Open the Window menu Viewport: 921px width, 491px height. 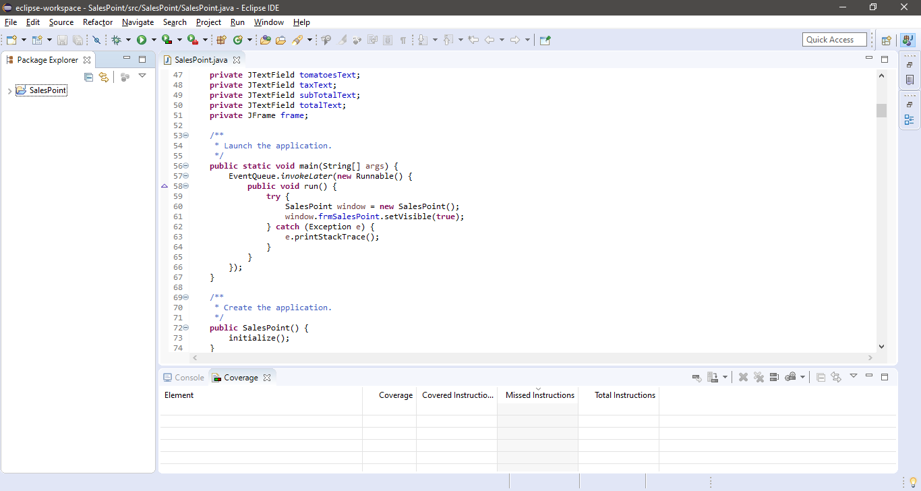269,22
